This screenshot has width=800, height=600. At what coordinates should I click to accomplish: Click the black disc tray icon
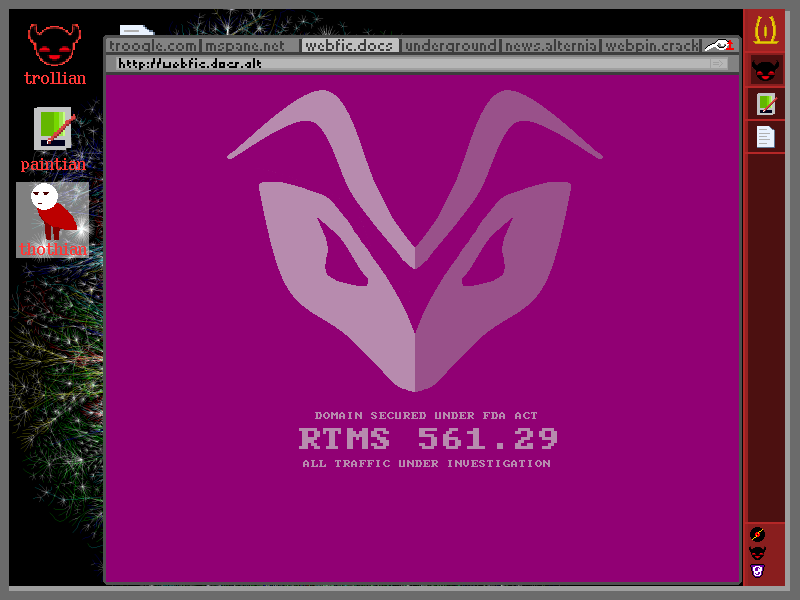pos(758,534)
